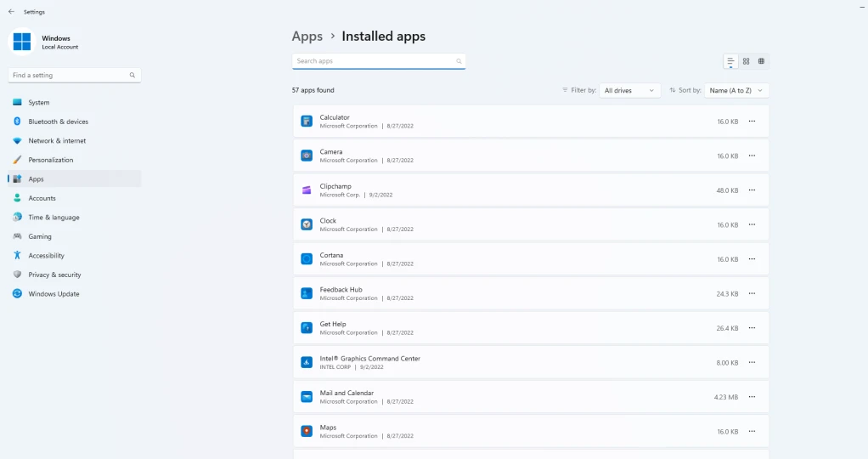Open more options for Get Help
Screen dimensions: 868x459
pos(752,328)
